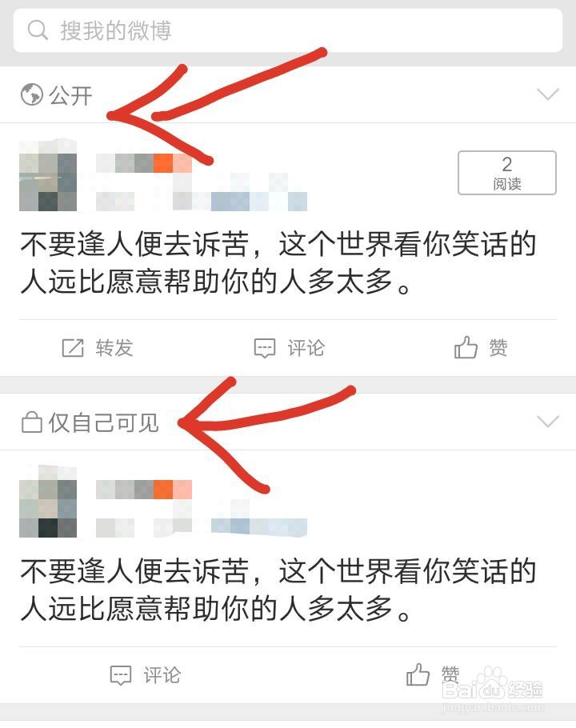Tap the 转发 text on first post
Viewport: 576px width, 728px height.
(114, 348)
